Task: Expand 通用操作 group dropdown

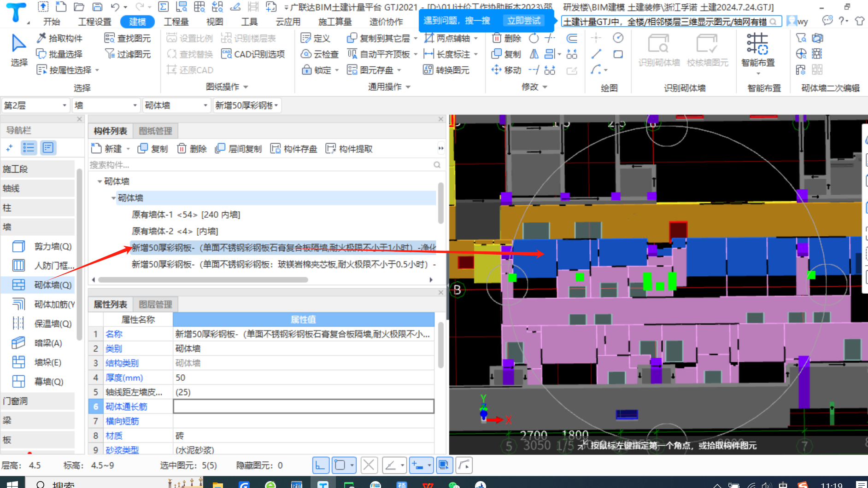Action: pos(408,87)
